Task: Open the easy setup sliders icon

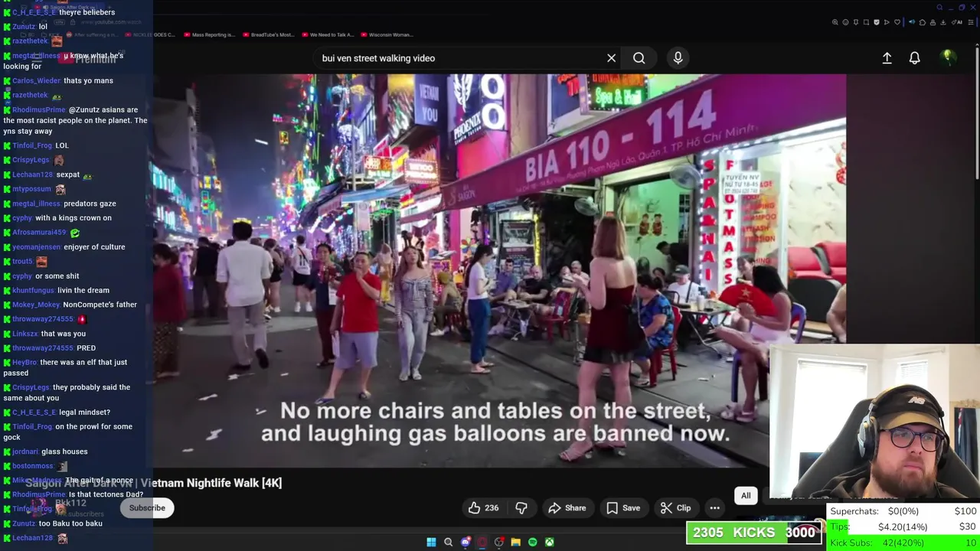Action: click(x=971, y=22)
